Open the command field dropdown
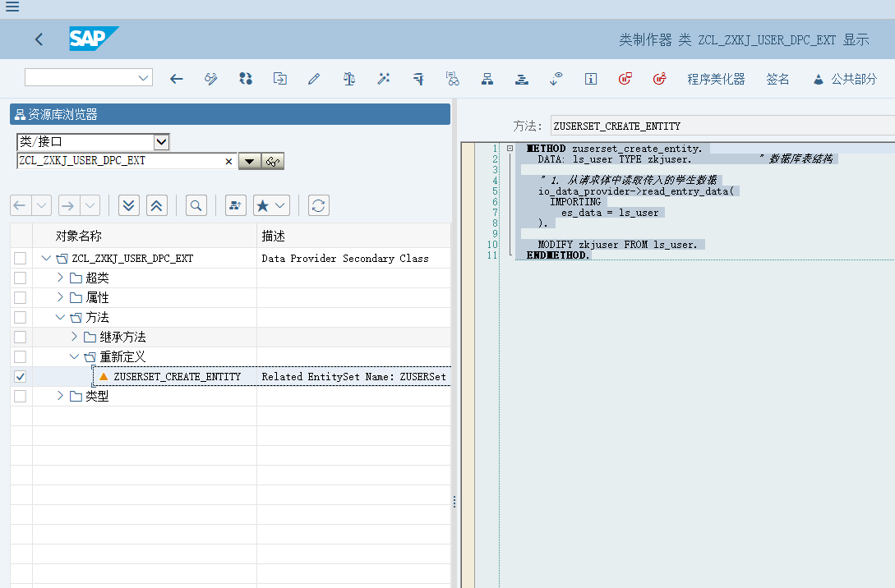This screenshot has height=588, width=895. [143, 77]
